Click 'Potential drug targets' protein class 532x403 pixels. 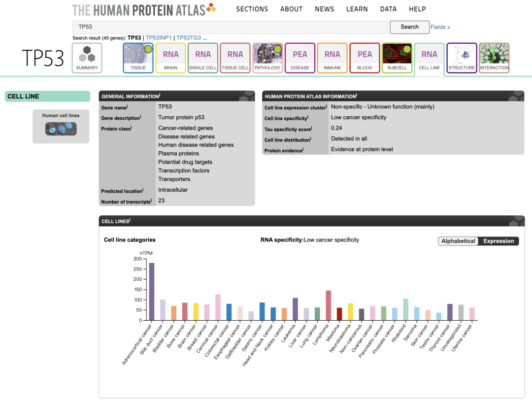coord(185,162)
